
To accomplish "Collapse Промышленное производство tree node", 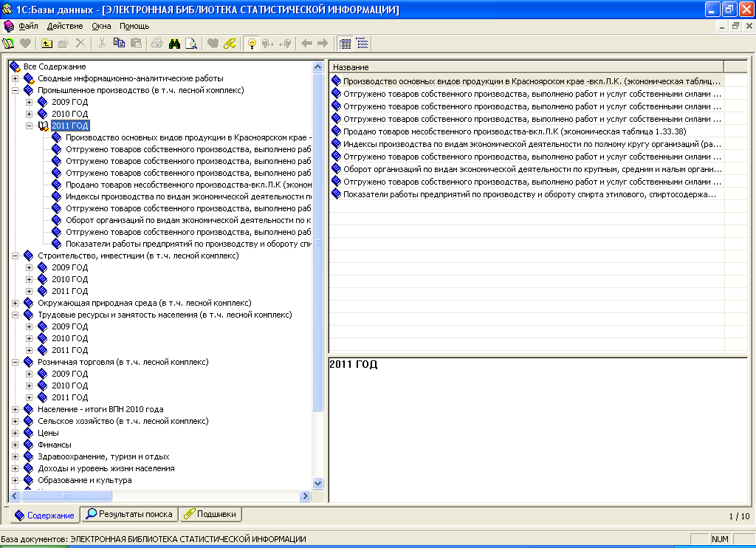I will [15, 90].
